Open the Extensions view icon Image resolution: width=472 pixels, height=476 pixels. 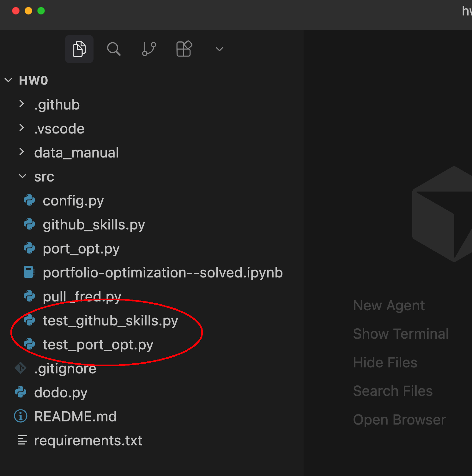pyautogui.click(x=184, y=49)
